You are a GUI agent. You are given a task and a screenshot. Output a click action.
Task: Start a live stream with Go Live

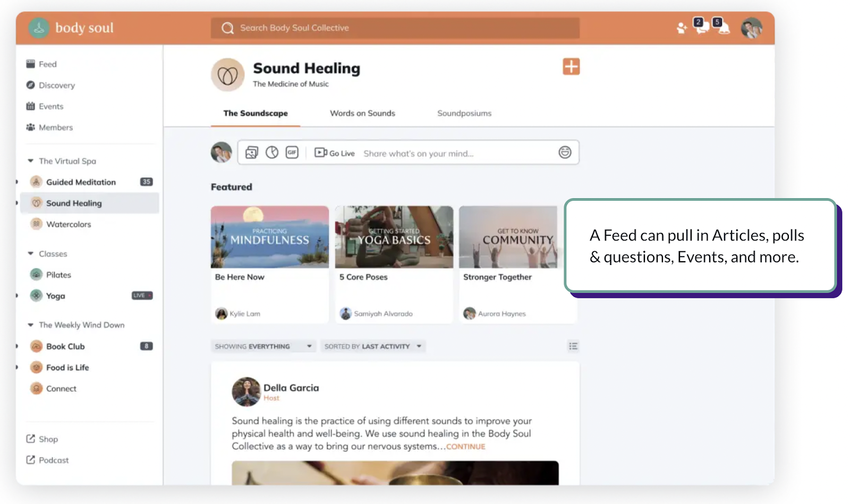point(335,153)
